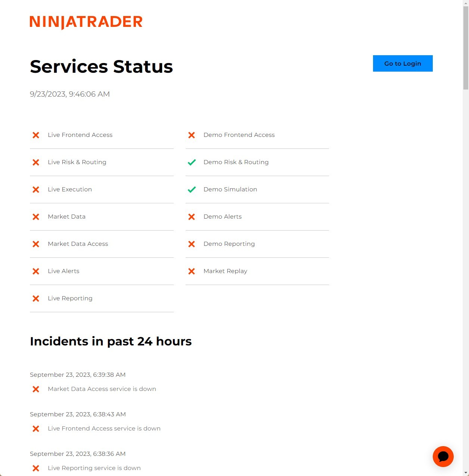Click the X icon for Market Data Access incident
469x476 pixels.
(36, 389)
